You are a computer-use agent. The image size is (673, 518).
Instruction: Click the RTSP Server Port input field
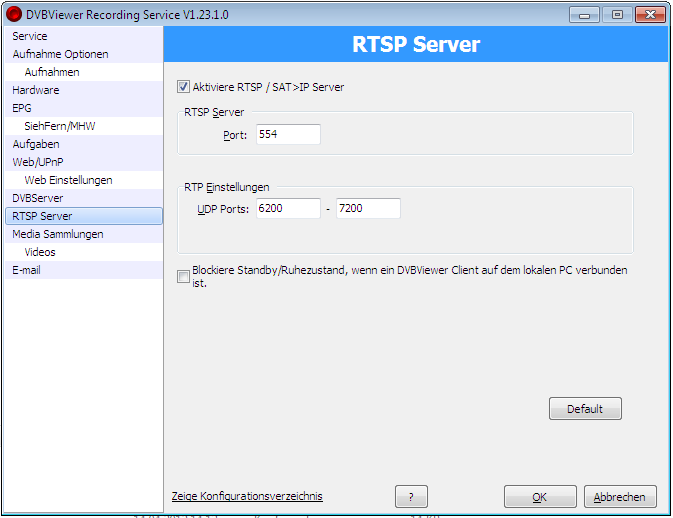[288, 135]
